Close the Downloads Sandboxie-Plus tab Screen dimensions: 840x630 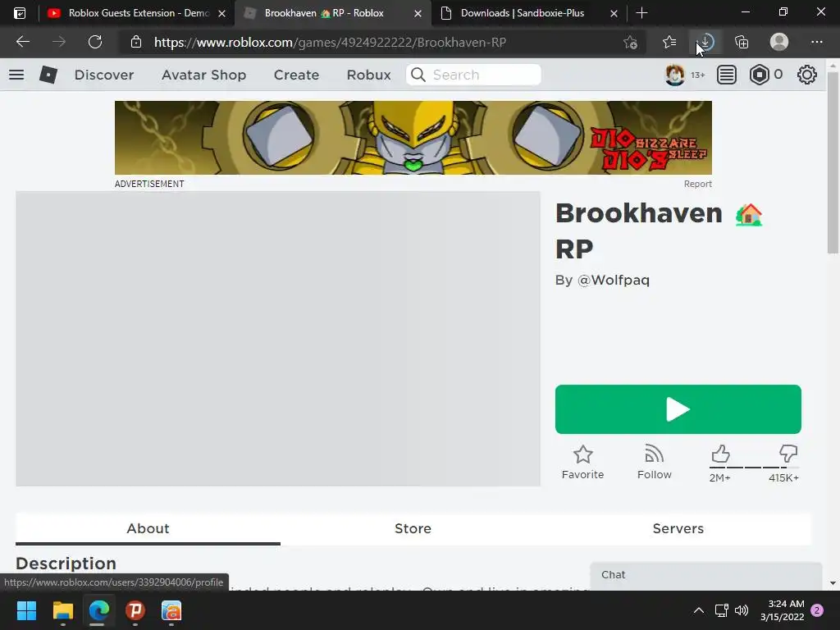click(x=614, y=13)
